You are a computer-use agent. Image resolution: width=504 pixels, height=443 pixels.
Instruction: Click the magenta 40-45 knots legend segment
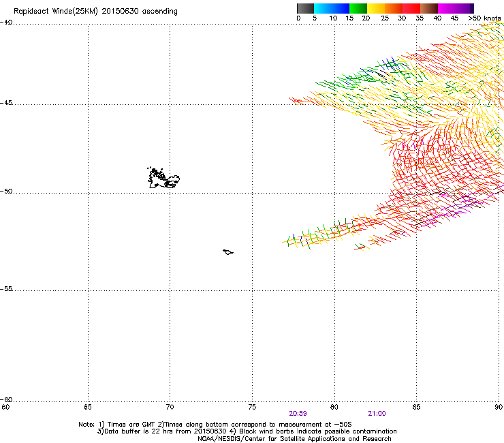coord(447,8)
